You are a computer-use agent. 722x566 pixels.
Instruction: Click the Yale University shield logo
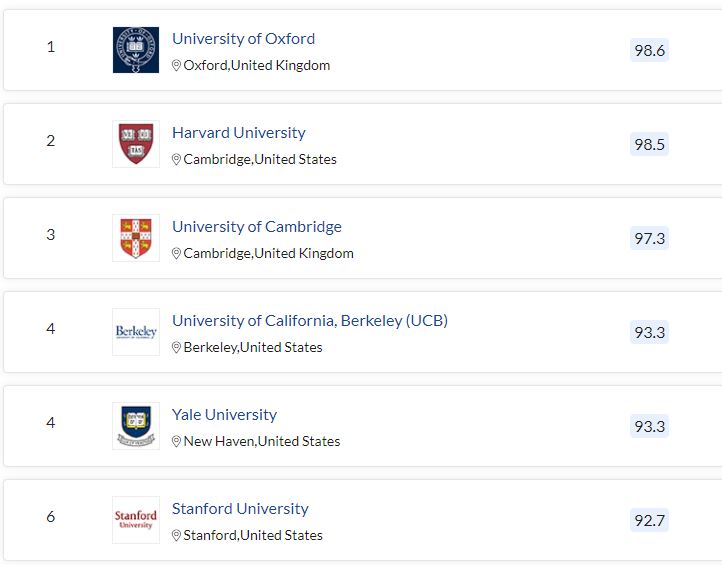pyautogui.click(x=136, y=426)
